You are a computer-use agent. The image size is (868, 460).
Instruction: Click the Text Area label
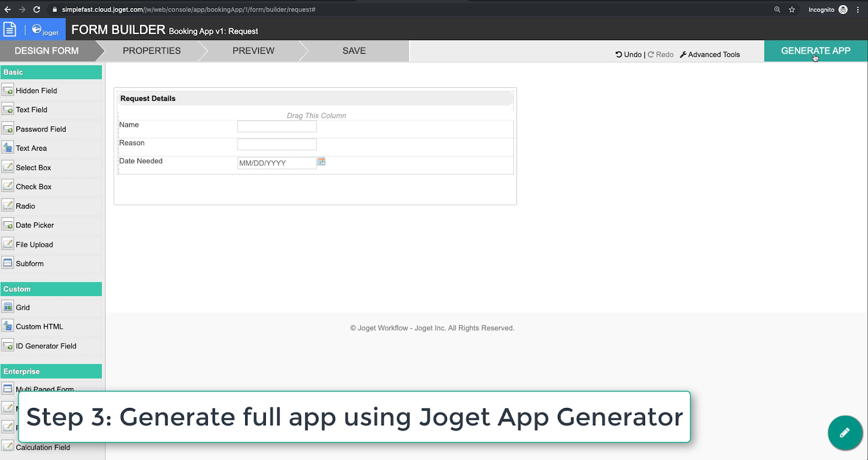(31, 148)
